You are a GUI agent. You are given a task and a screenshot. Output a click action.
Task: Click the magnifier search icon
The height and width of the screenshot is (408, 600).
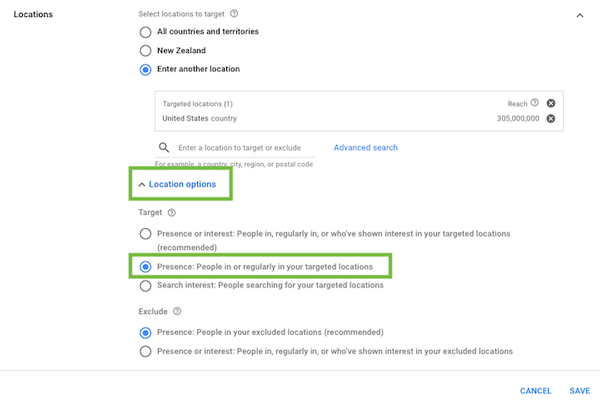[x=164, y=148]
